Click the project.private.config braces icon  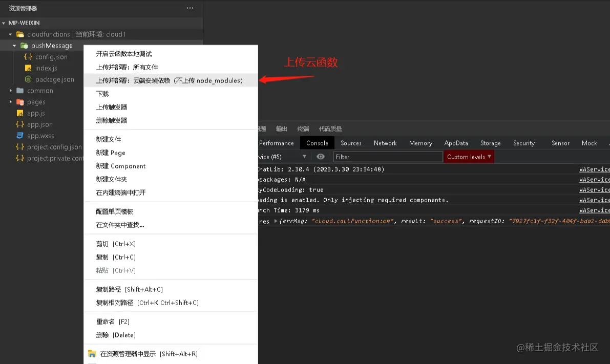click(20, 158)
